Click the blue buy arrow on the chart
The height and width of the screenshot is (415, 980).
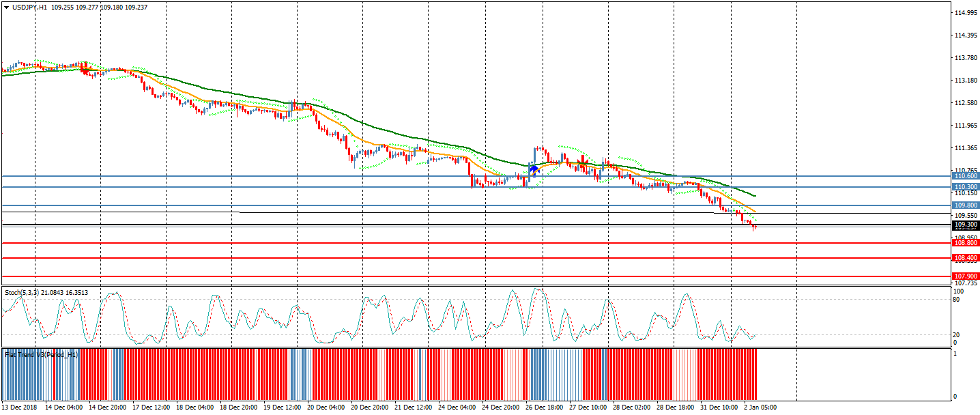(534, 169)
